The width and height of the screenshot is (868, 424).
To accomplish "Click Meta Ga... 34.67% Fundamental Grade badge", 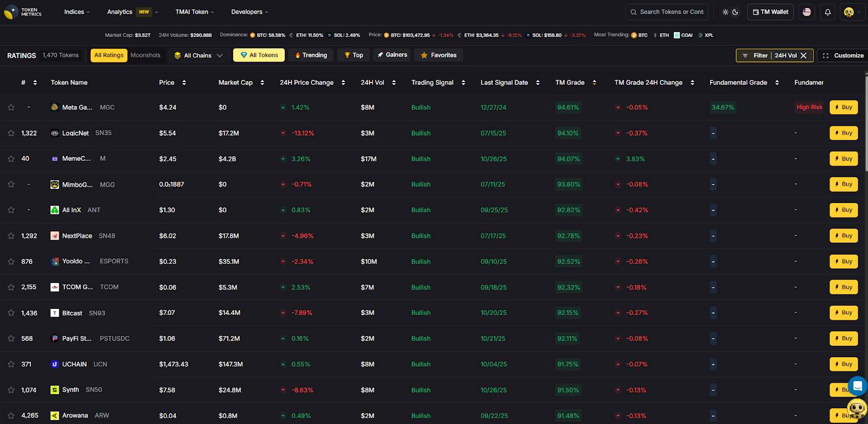I will click(x=723, y=107).
